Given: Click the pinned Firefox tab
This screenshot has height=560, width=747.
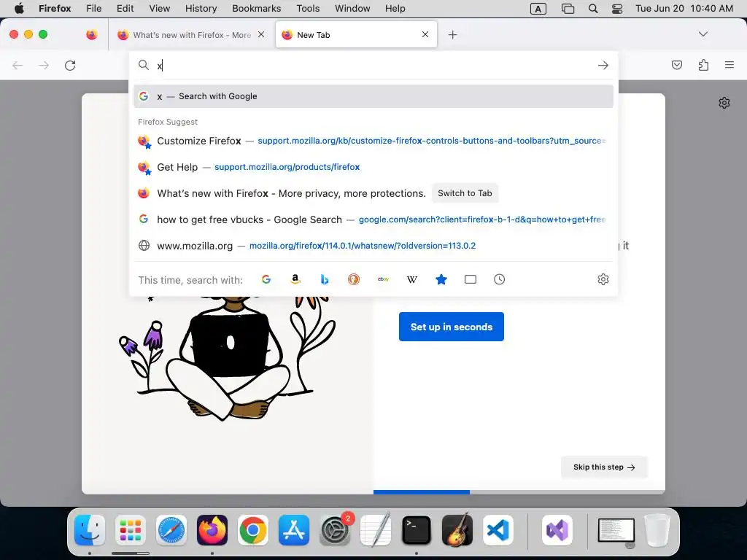Looking at the screenshot, I should (x=92, y=34).
